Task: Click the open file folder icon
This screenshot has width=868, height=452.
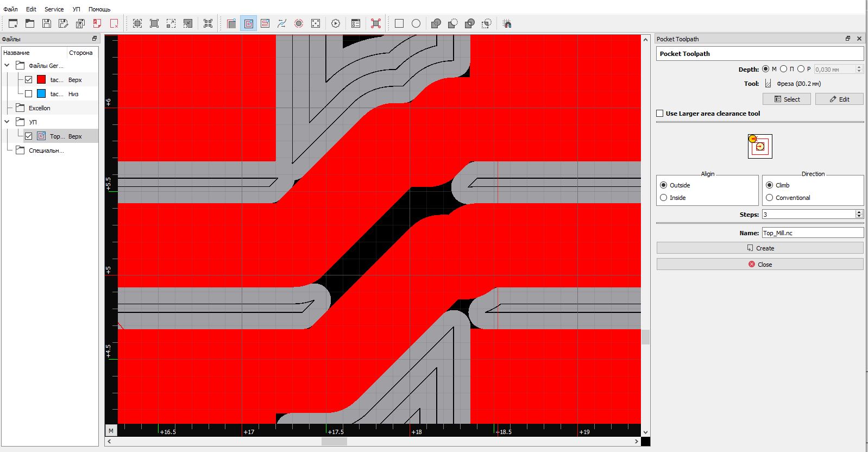Action: (30, 23)
